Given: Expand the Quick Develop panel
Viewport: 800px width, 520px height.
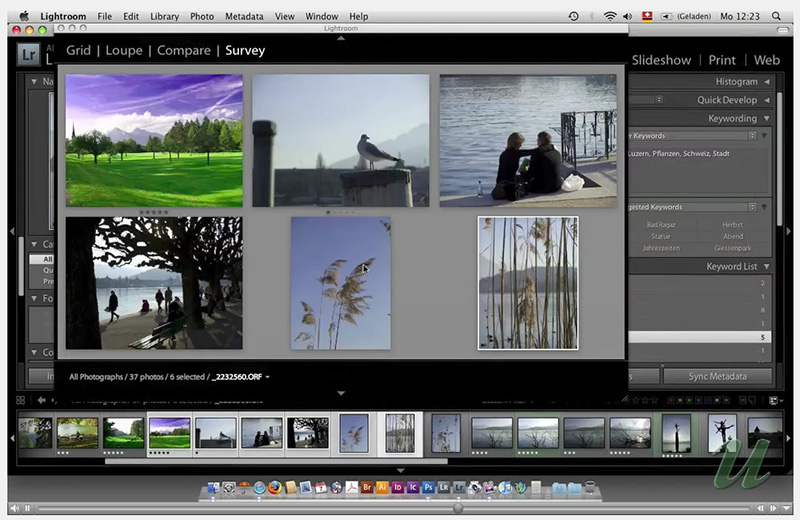Looking at the screenshot, I should point(766,100).
